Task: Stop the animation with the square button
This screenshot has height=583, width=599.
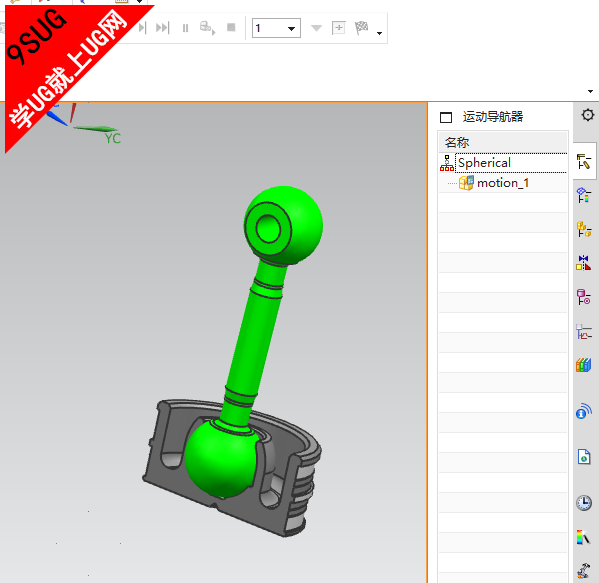Action: pos(231,28)
